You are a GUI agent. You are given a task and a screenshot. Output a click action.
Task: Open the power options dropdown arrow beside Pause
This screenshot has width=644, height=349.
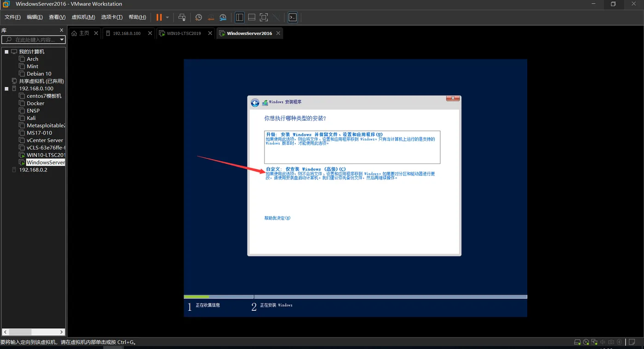[167, 17]
